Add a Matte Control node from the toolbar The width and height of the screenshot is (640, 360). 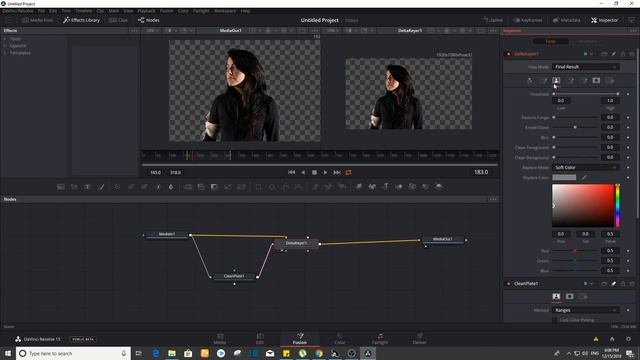[214, 187]
